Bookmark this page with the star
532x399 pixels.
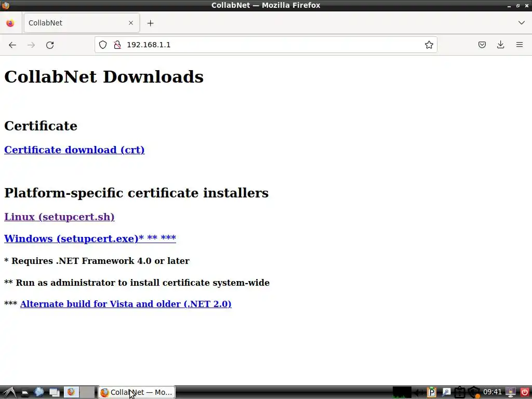tap(429, 45)
